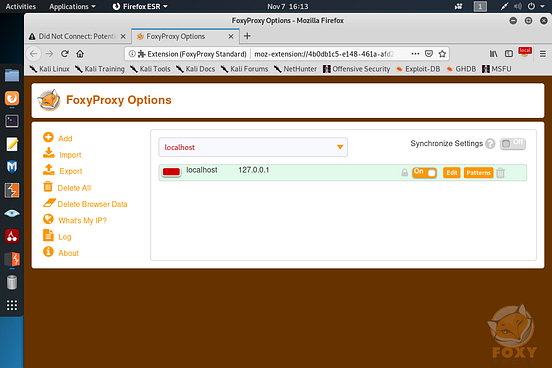Click Synchronize Settings help question mark

(490, 144)
